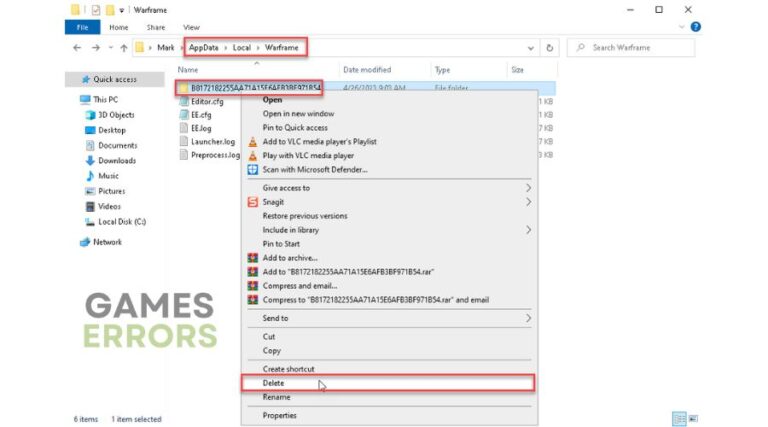Open Videos in sidebar
Screen dimensions: 768x427
(109, 207)
